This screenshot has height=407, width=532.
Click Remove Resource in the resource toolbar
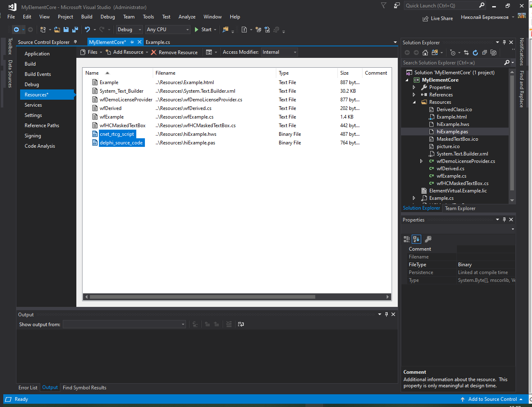[x=174, y=53]
